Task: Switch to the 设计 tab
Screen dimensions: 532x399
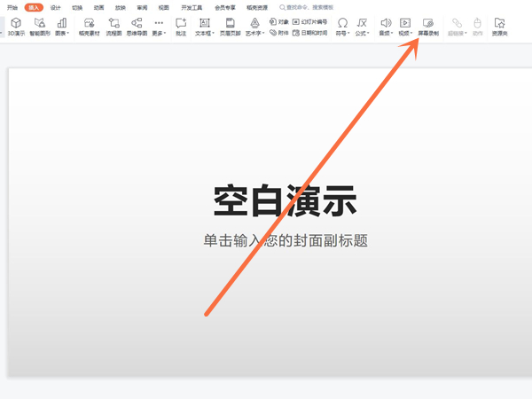Action: click(x=56, y=6)
